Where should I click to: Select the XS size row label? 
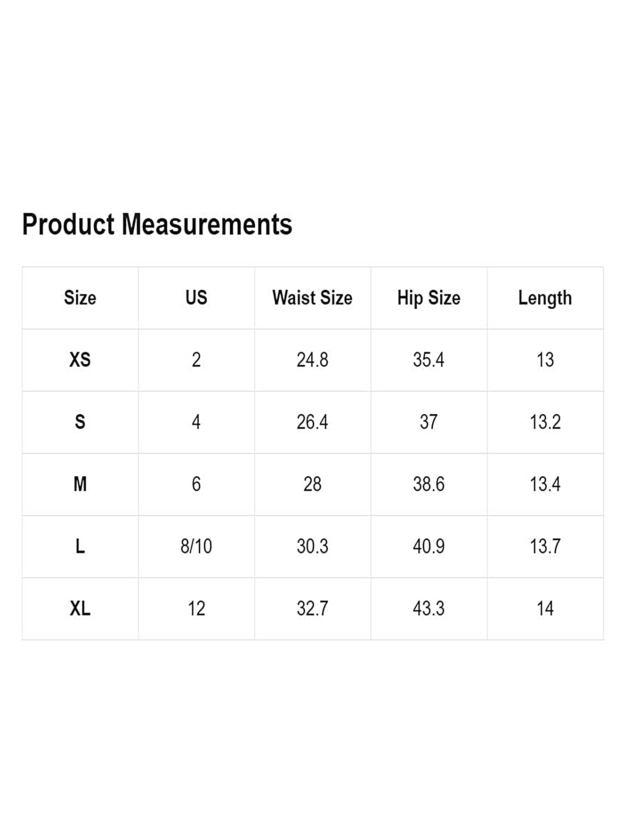click(80, 360)
